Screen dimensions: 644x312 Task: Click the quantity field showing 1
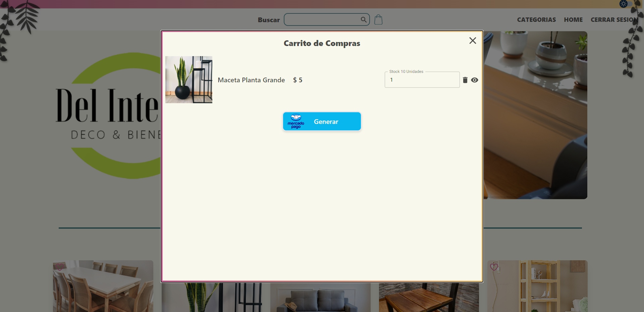point(422,80)
